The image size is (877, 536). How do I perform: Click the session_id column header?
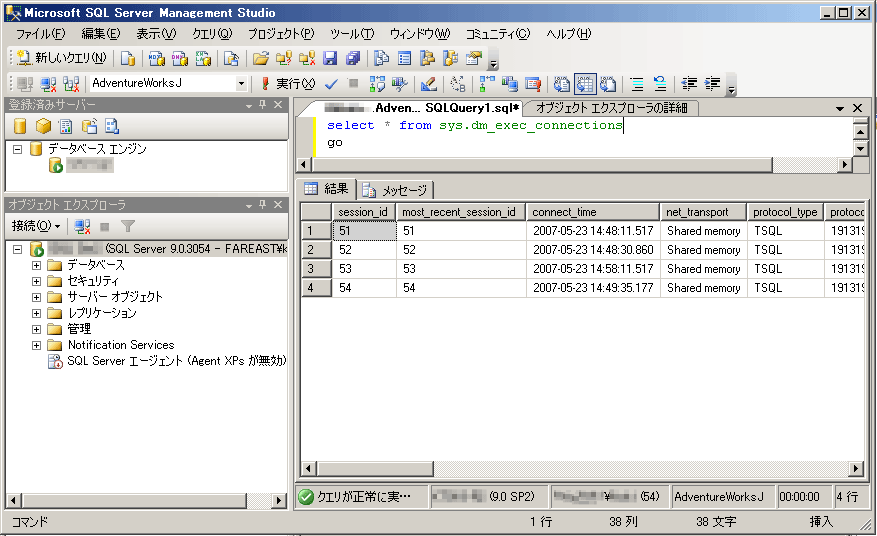[x=364, y=212]
